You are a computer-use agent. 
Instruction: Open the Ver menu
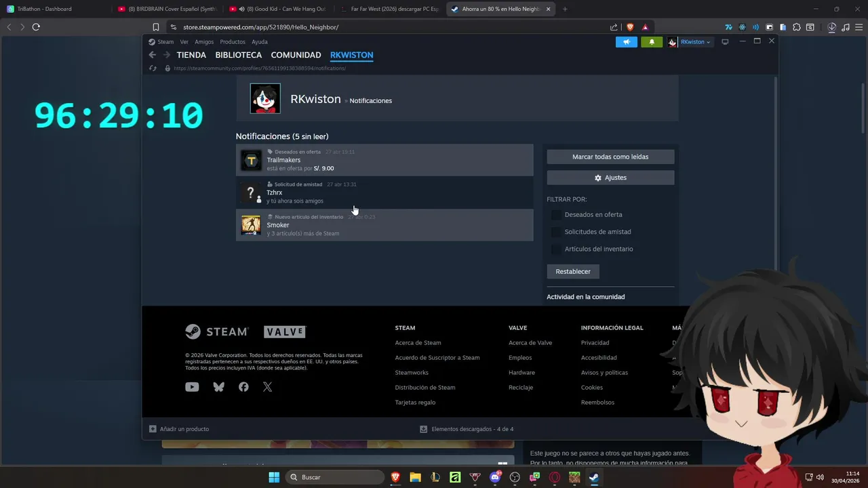184,42
